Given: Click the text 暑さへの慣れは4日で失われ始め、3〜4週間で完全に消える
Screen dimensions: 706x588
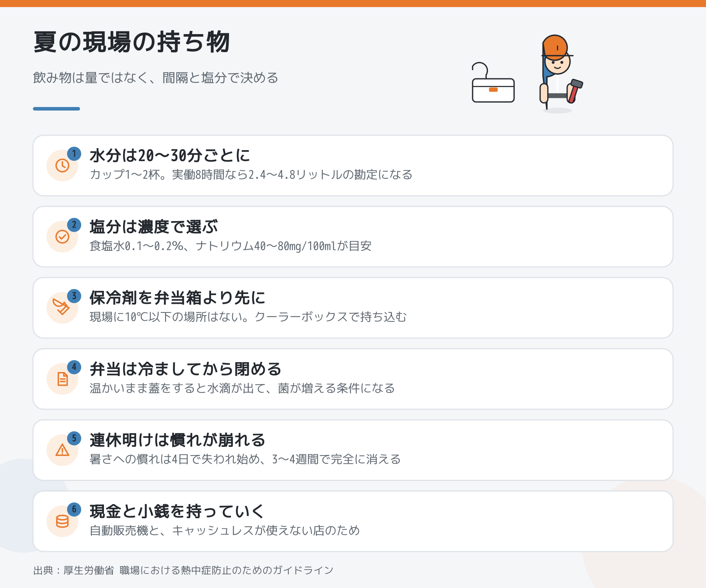Looking at the screenshot, I should 245,459.
